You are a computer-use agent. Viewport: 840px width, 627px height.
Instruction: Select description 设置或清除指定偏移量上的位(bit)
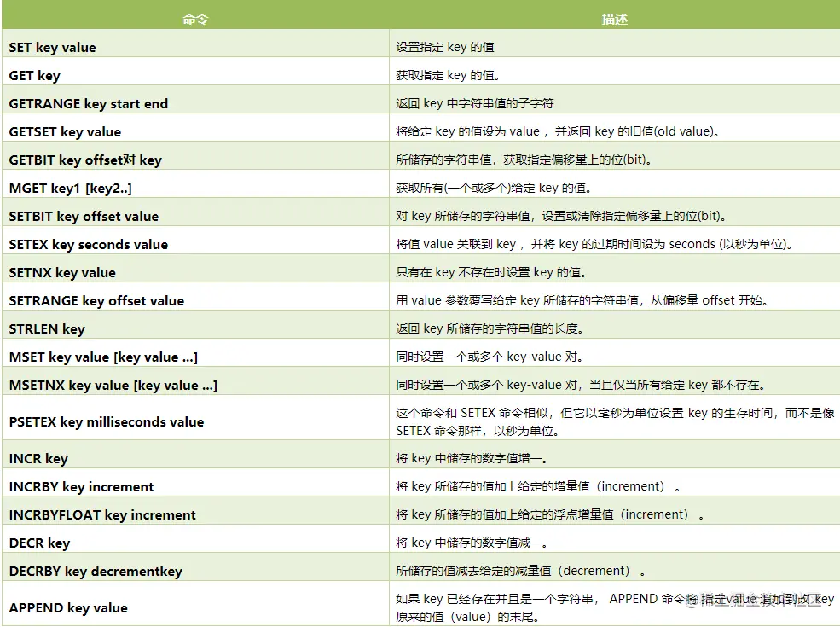tap(561, 216)
